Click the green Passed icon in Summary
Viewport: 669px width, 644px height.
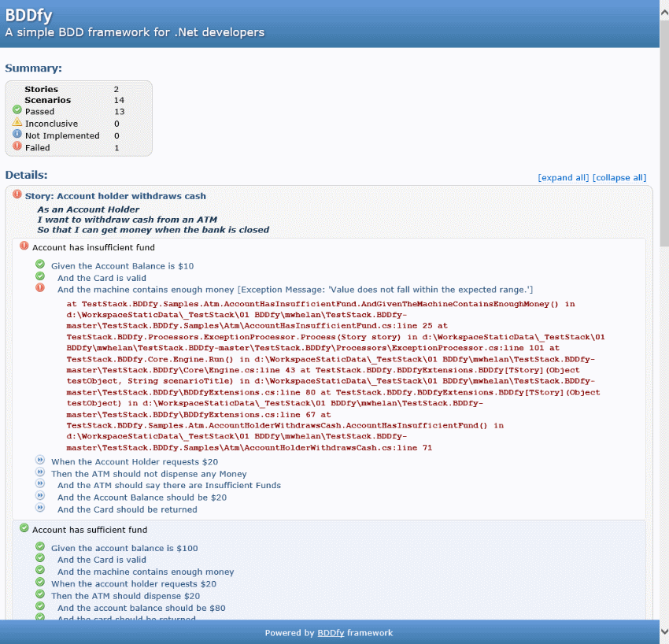(17, 110)
